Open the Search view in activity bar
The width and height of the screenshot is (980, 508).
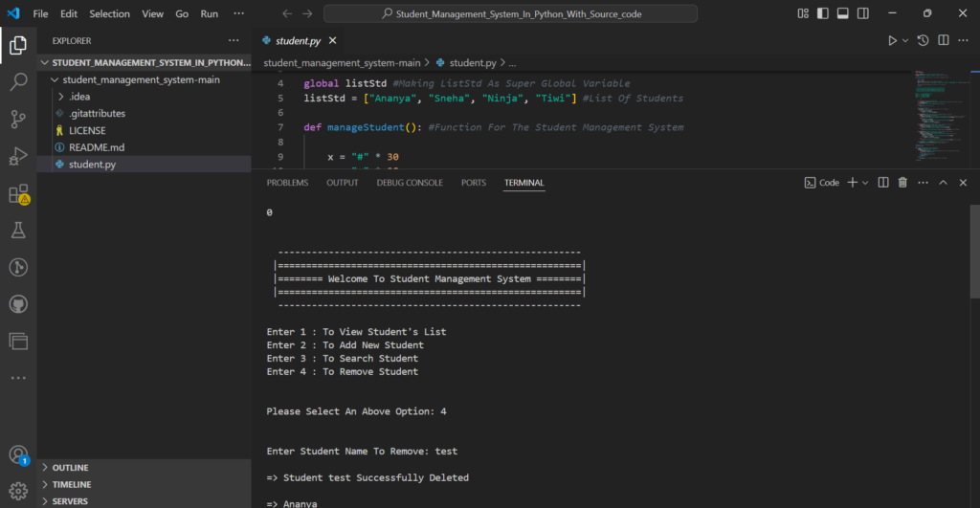point(18,82)
